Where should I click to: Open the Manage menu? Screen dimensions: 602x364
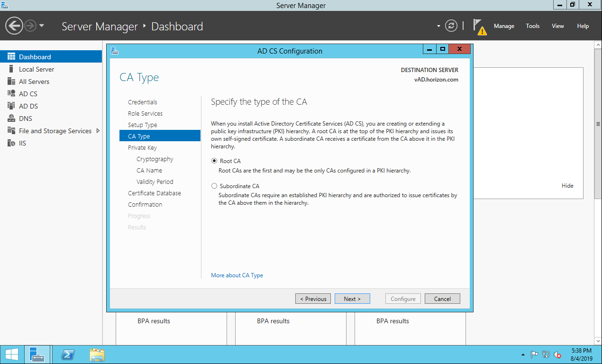504,26
